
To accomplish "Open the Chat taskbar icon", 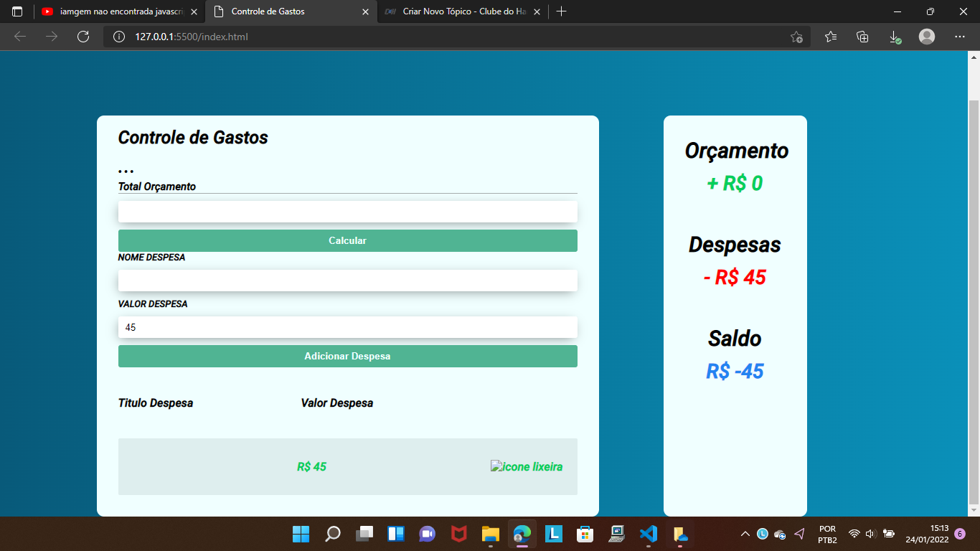I will (428, 534).
